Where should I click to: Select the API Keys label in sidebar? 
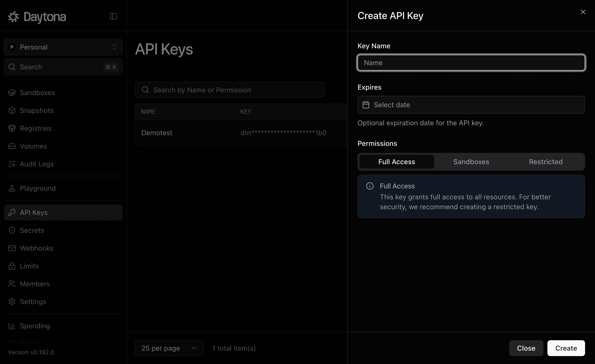click(34, 212)
